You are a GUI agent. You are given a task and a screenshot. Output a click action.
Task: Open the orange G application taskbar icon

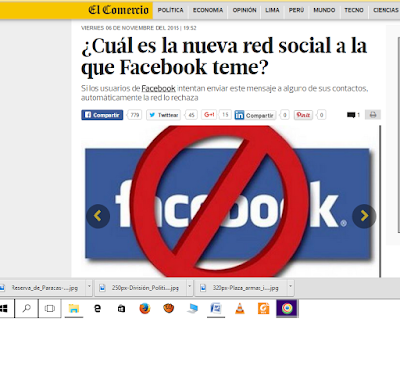pyautogui.click(x=263, y=309)
